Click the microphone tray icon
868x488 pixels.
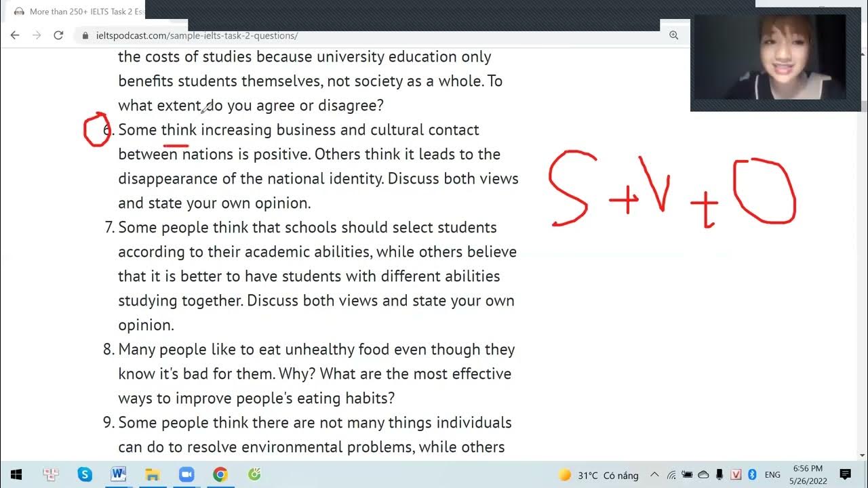720,475
